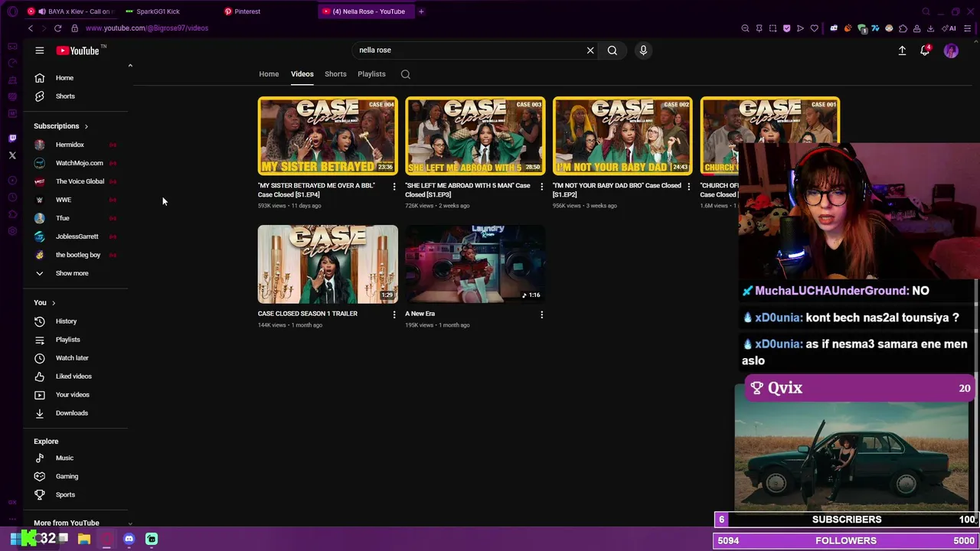Switch to the SparkGG1 Kick browser tab
This screenshot has height=551, width=980.
tap(158, 11)
